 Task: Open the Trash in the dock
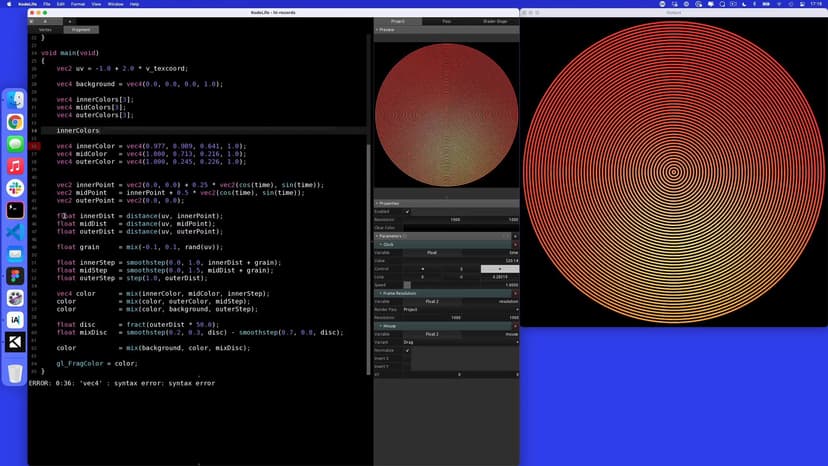coord(15,373)
